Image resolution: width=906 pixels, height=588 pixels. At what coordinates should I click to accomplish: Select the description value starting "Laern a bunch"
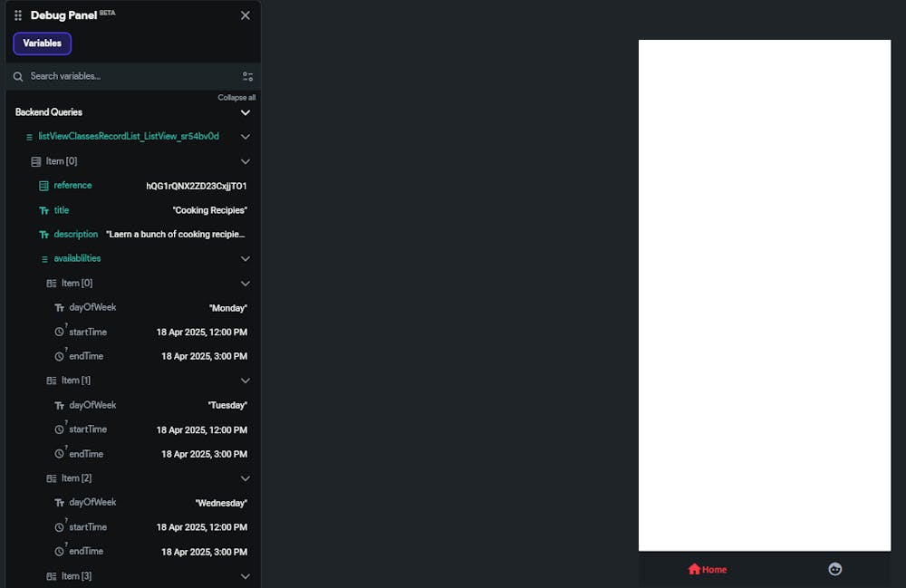click(176, 234)
